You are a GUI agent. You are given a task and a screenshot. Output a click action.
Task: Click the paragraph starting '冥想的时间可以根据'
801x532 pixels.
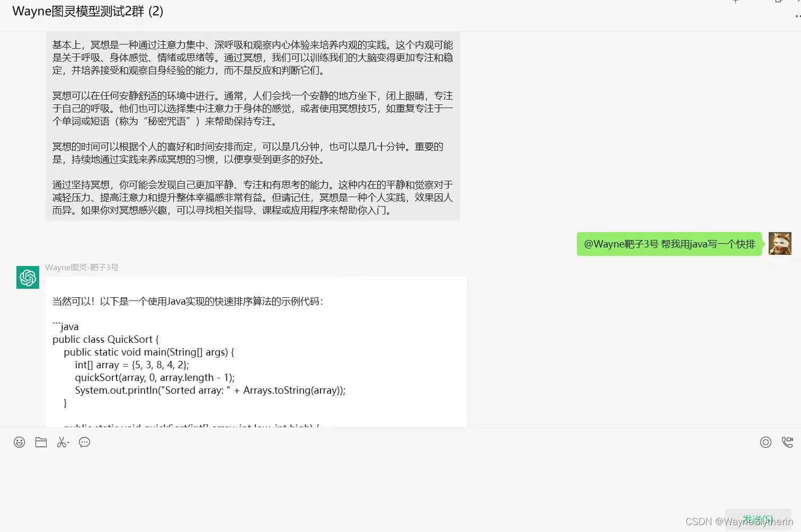(248, 153)
